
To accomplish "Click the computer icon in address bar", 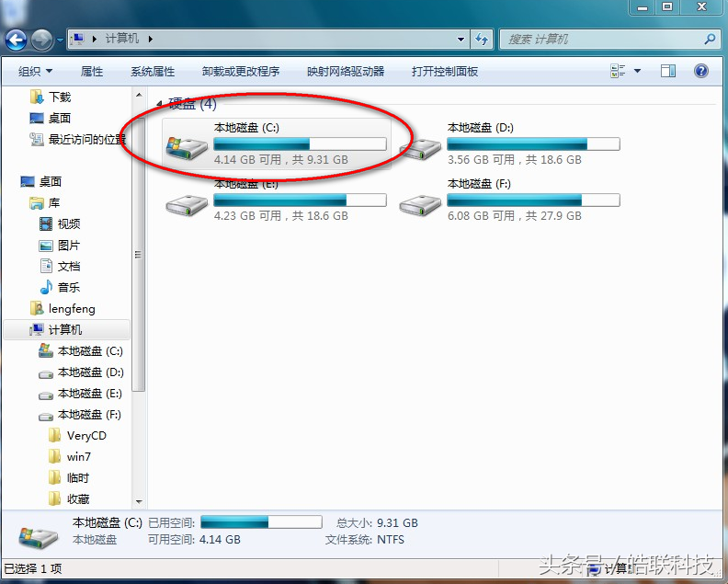I will (x=78, y=39).
